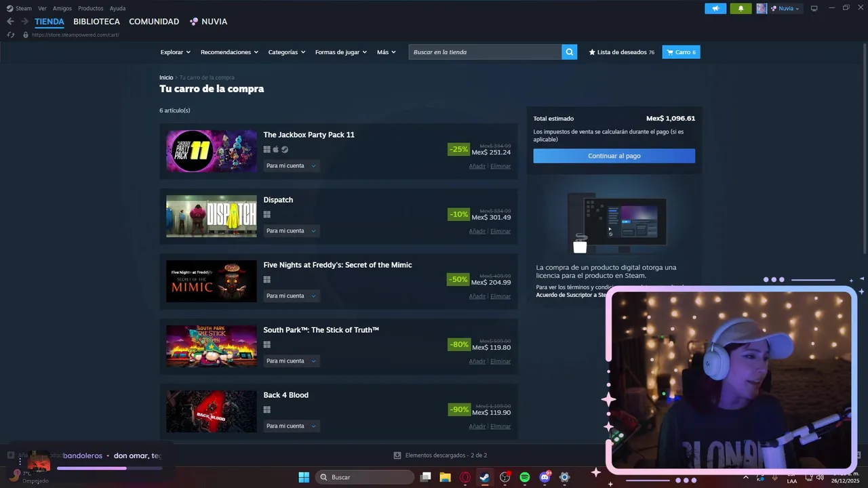Image resolution: width=868 pixels, height=488 pixels.
Task: Open Discord from taskbar
Action: [545, 477]
